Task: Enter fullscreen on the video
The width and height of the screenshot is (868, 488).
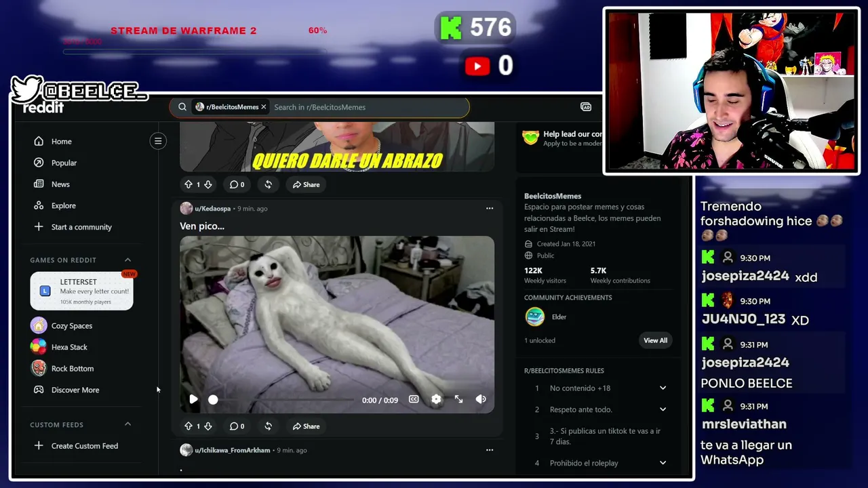Action: [458, 399]
